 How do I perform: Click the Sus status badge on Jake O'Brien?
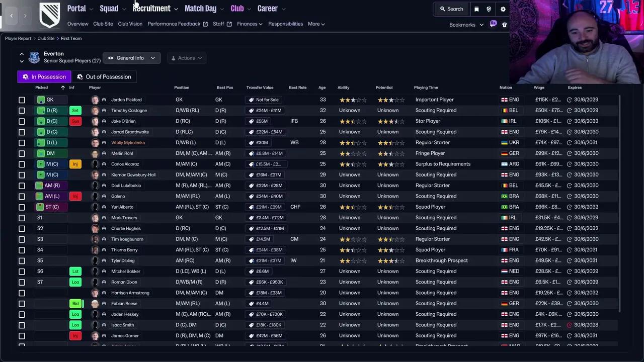75,121
